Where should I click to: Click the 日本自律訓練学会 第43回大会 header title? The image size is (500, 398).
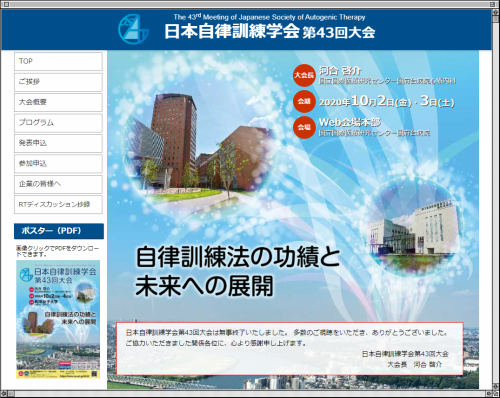click(269, 32)
